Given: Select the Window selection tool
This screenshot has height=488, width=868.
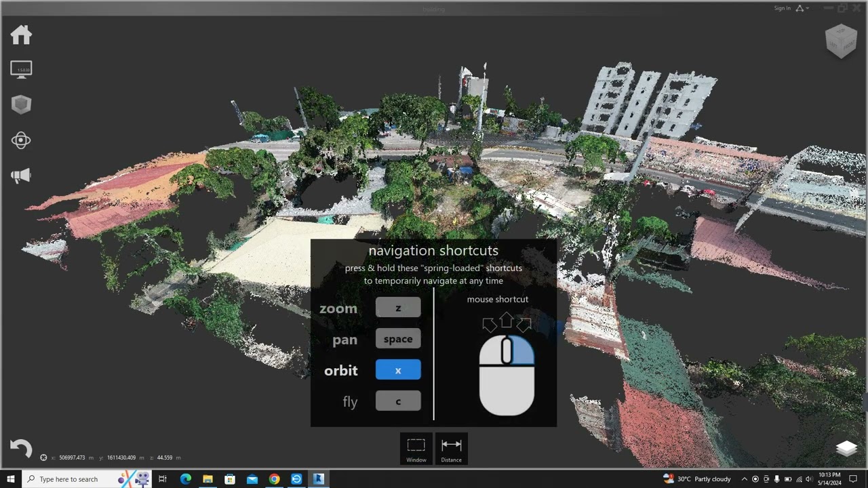Looking at the screenshot, I should [x=416, y=449].
